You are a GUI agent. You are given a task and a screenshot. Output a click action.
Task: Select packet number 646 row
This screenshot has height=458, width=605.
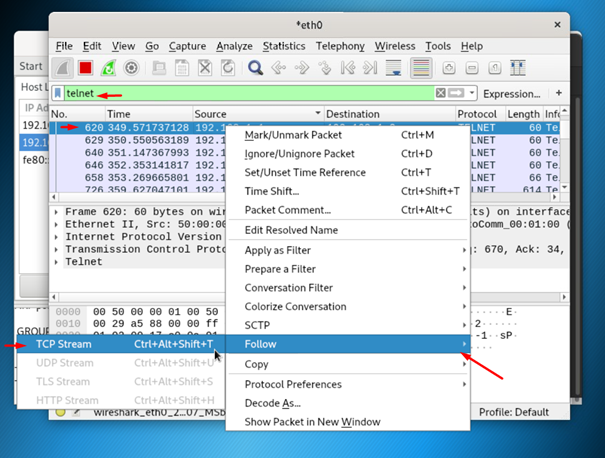point(139,165)
